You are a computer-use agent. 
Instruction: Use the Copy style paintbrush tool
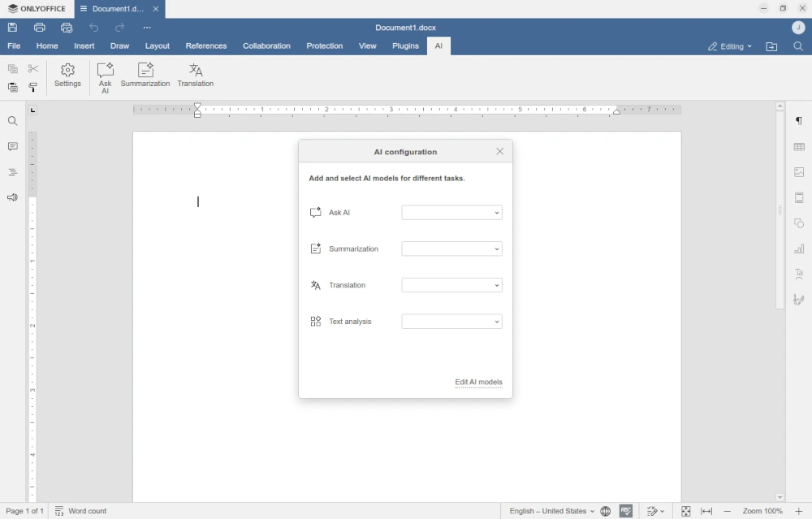32,88
